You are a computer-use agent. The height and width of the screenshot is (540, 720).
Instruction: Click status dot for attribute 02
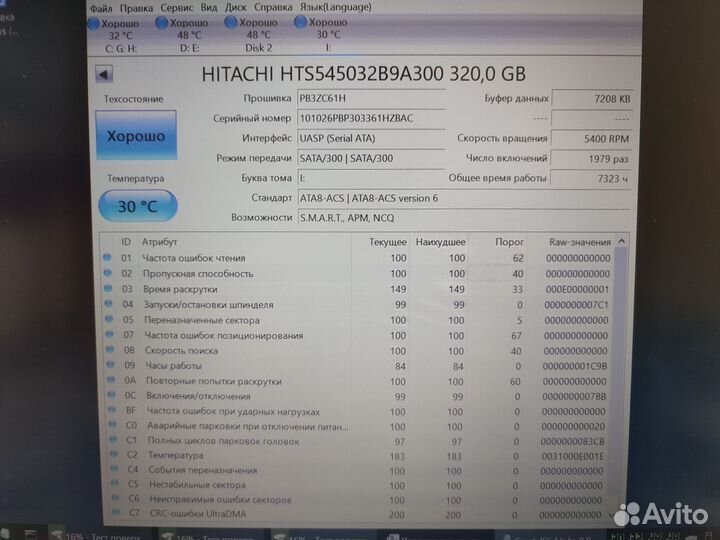[108, 273]
